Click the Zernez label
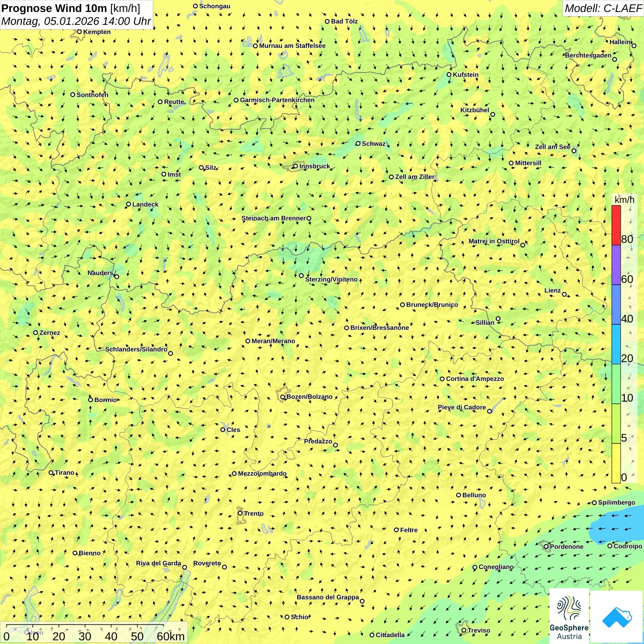This screenshot has width=644, height=644. [50, 333]
